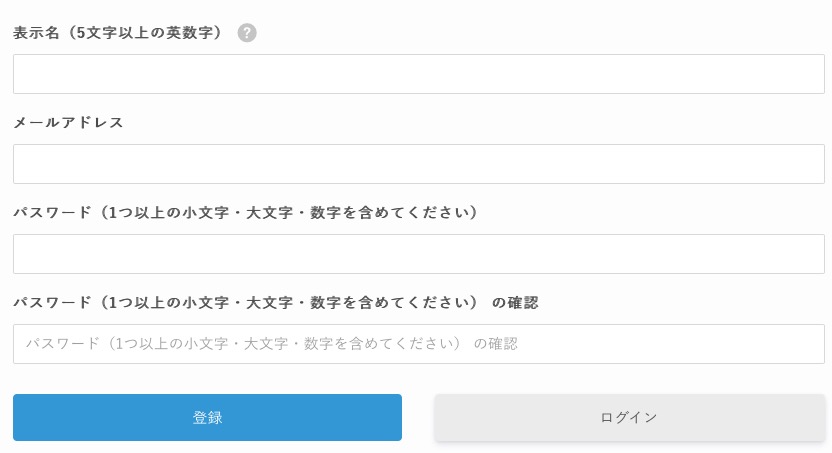Click the blue 登録 button
This screenshot has height=453, width=832.
207,417
